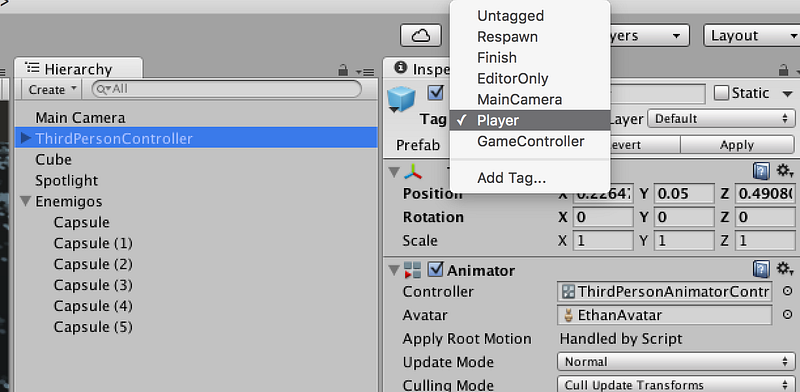Open the Culling Mode dropdown

click(x=676, y=384)
